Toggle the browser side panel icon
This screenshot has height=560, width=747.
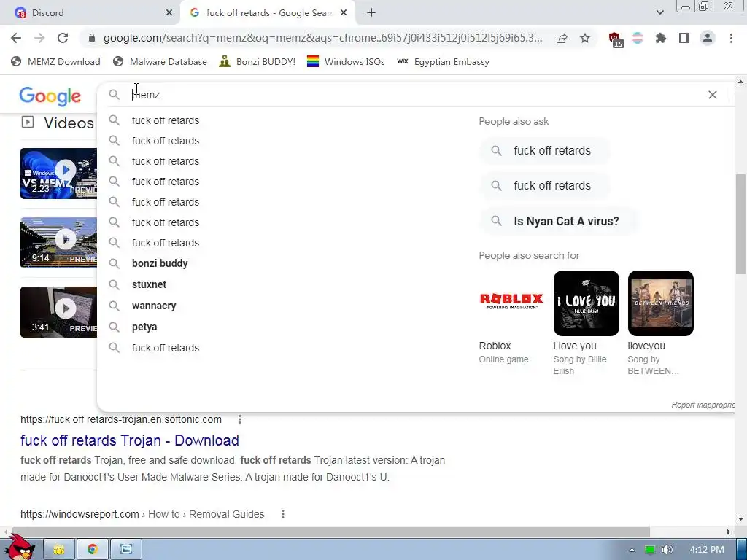pyautogui.click(x=684, y=38)
